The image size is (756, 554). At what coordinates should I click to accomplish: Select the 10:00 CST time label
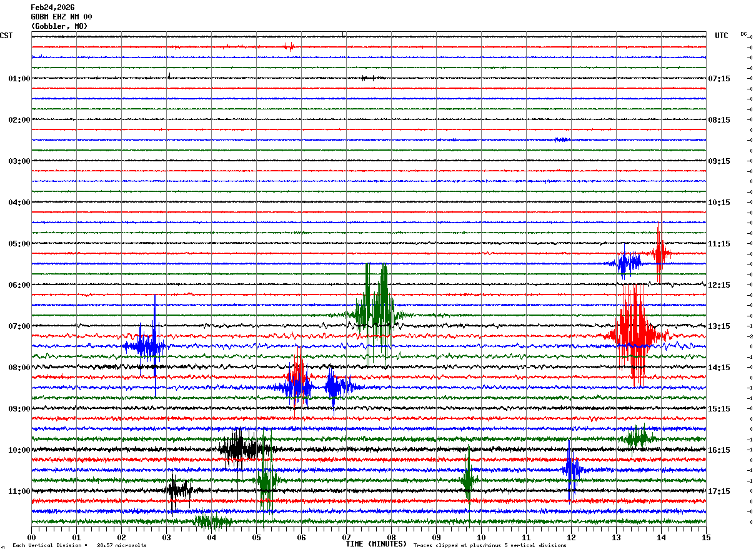[19, 450]
